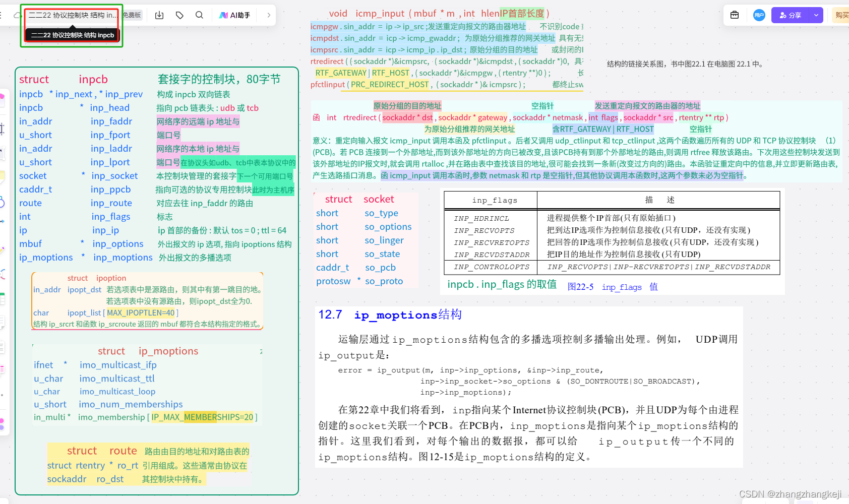Click field 'ro_dst' in struct route
Image resolution: width=849 pixels, height=504 pixels.
click(110, 479)
